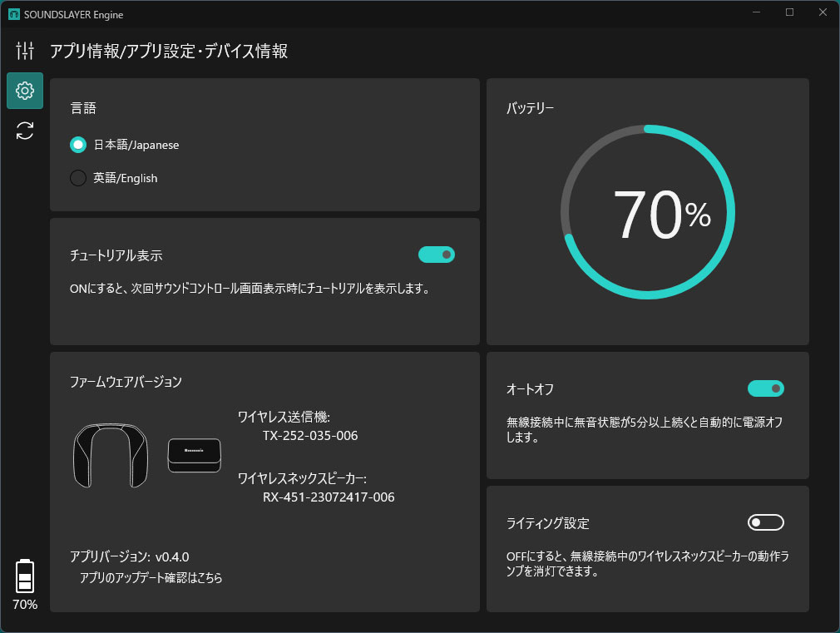The width and height of the screenshot is (840, 633).
Task: Maximize the SOUNDSLAYER Engine window
Action: coord(789,12)
